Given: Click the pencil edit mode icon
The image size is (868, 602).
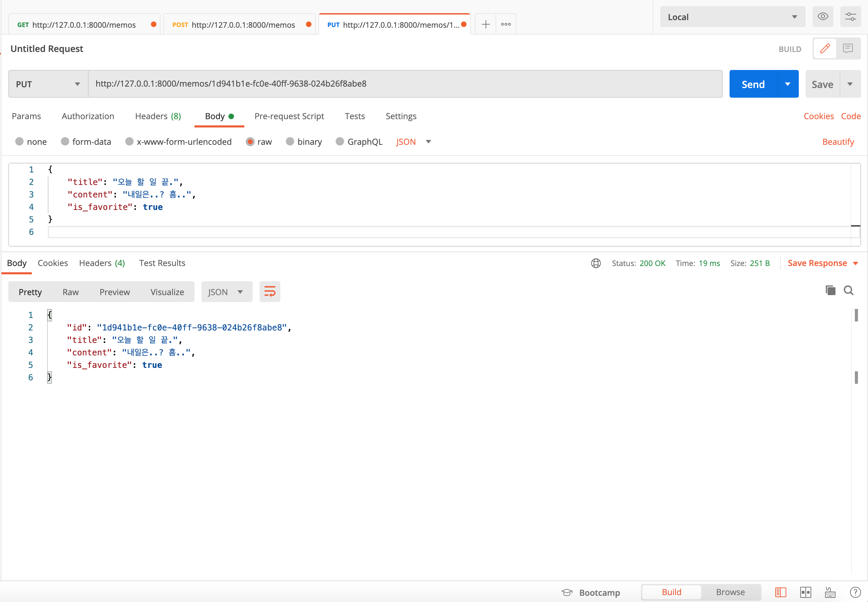Looking at the screenshot, I should point(825,48).
